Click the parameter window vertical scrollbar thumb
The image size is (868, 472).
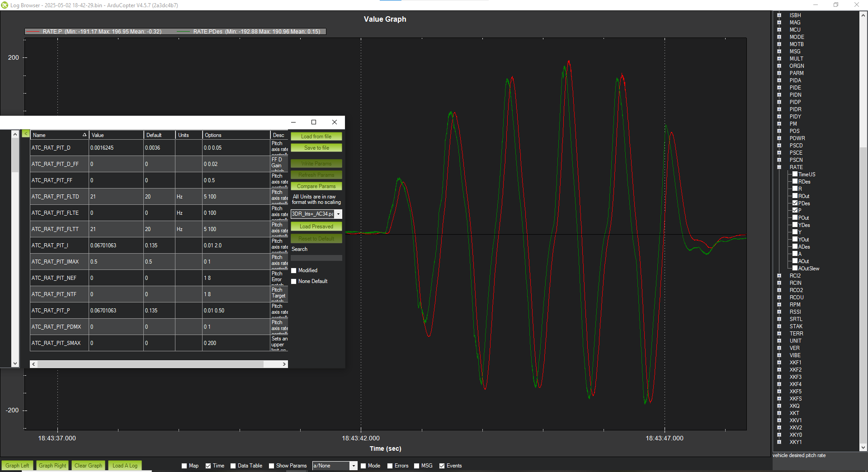pos(15,155)
